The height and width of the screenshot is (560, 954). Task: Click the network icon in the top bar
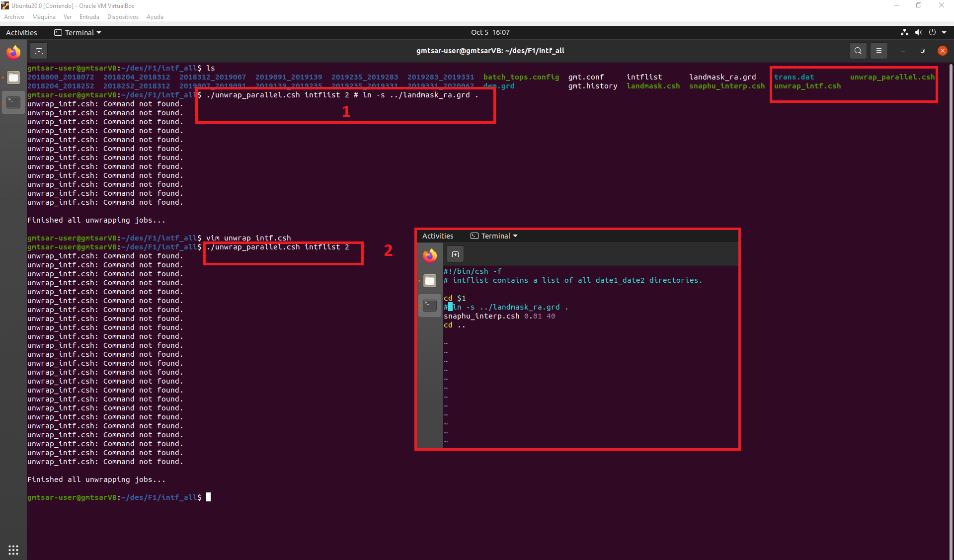[x=904, y=32]
